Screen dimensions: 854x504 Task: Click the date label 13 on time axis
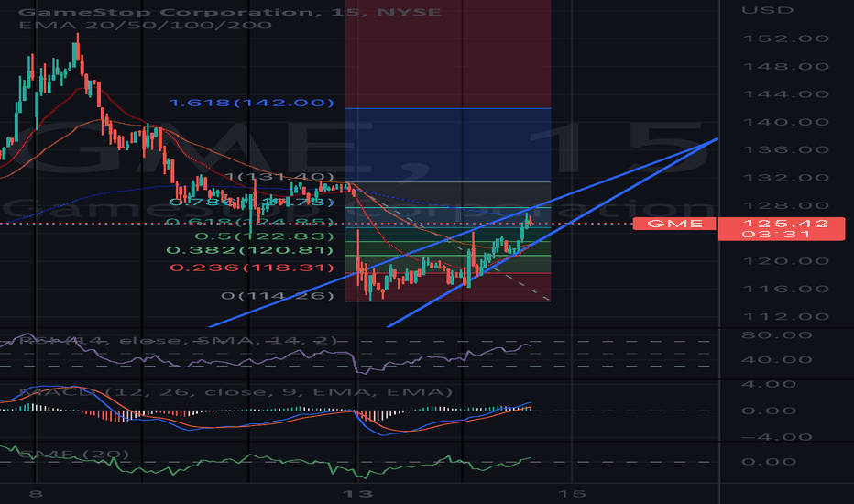pos(357,494)
